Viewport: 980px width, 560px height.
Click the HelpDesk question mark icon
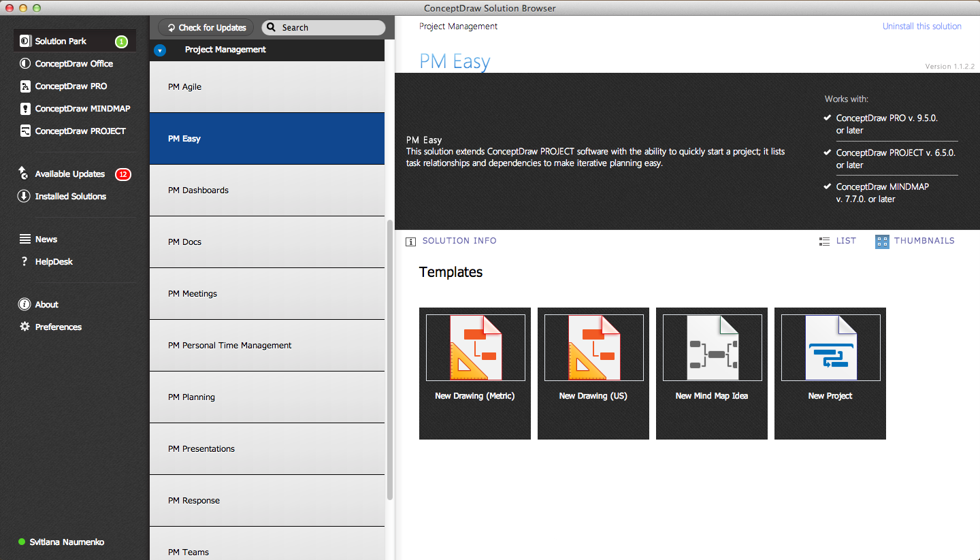tap(24, 262)
